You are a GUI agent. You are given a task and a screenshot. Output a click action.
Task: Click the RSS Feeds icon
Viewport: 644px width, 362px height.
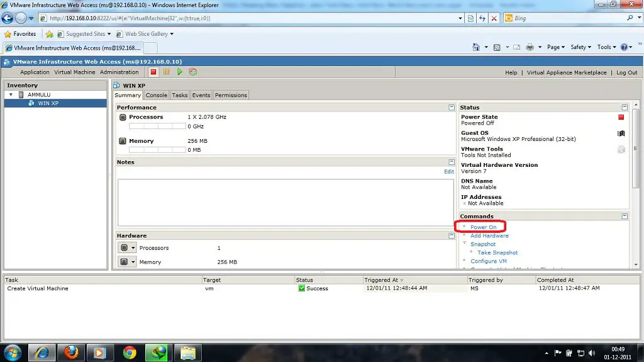[x=497, y=47]
